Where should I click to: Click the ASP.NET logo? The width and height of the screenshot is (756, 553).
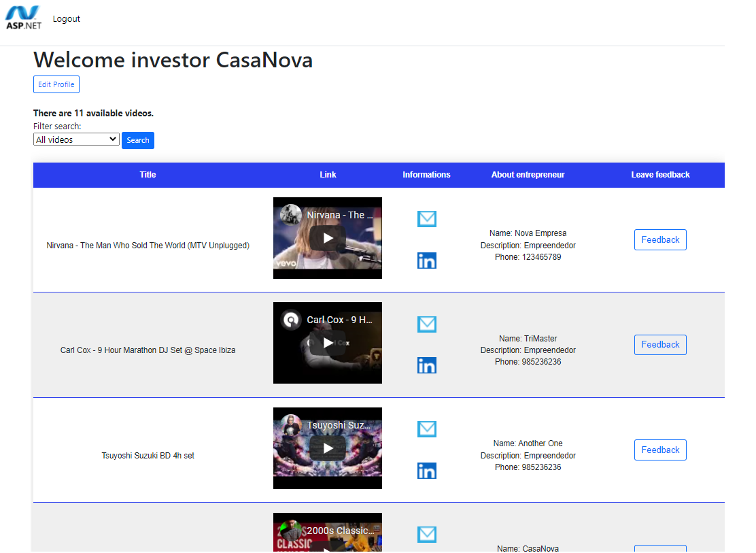(x=24, y=18)
